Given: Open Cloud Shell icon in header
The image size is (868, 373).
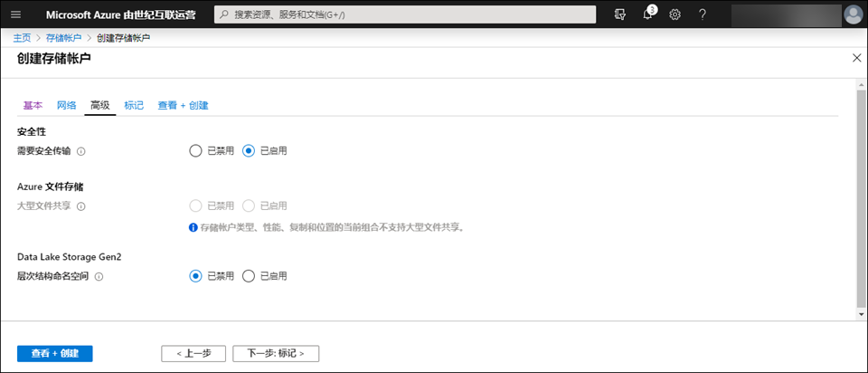Looking at the screenshot, I should coord(620,14).
